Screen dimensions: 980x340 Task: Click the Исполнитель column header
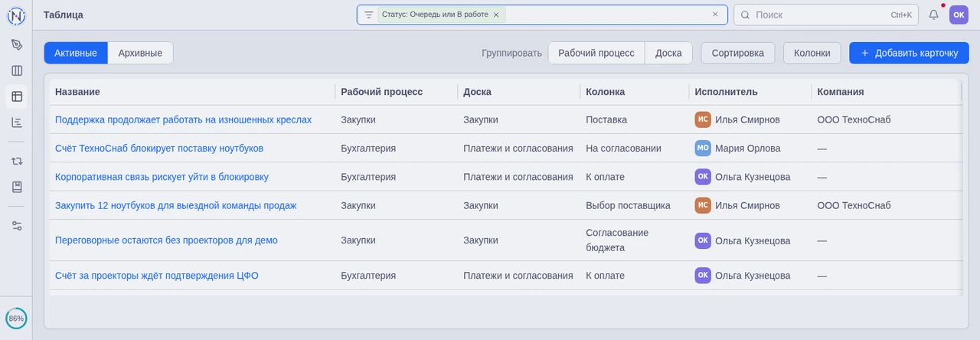point(750,92)
